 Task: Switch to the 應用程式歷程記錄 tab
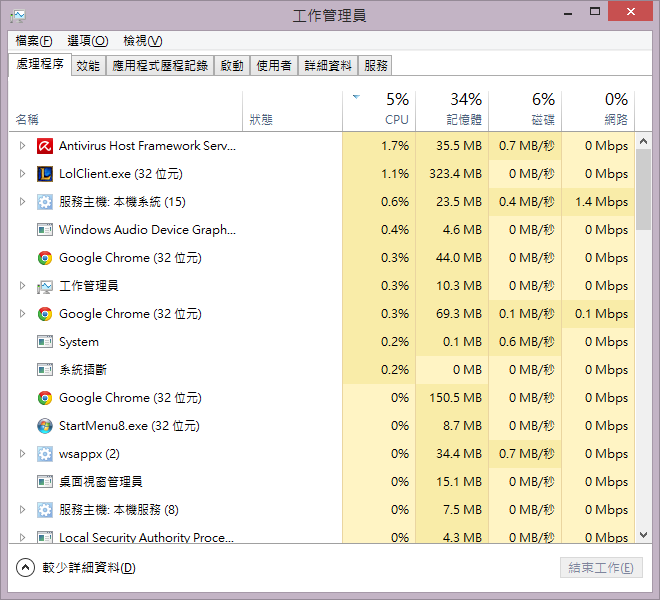(x=160, y=66)
